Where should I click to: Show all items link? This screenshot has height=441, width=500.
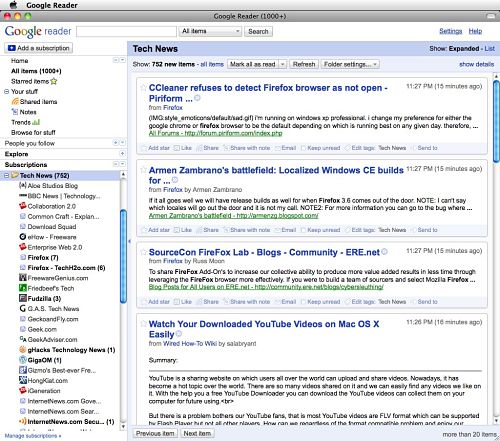click(x=212, y=64)
